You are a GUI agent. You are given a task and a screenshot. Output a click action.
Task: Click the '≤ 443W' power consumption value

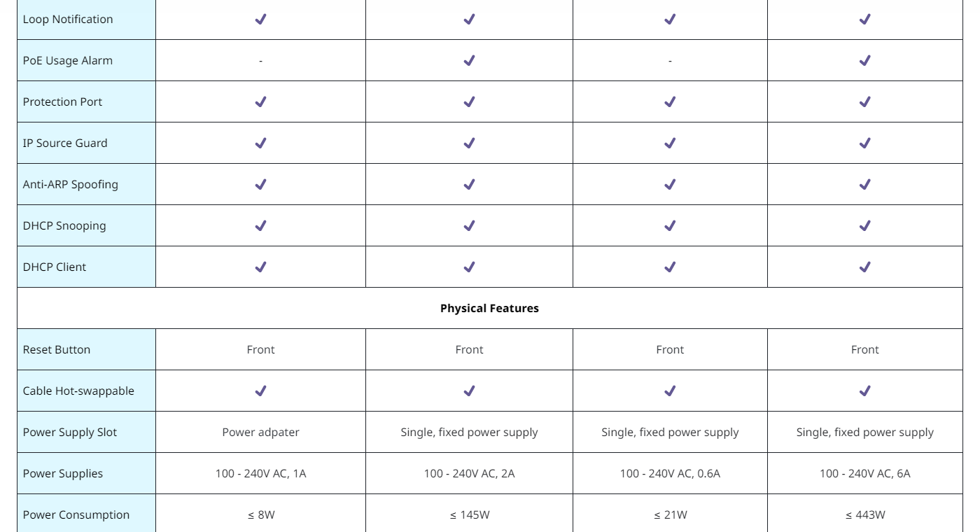[864, 514]
